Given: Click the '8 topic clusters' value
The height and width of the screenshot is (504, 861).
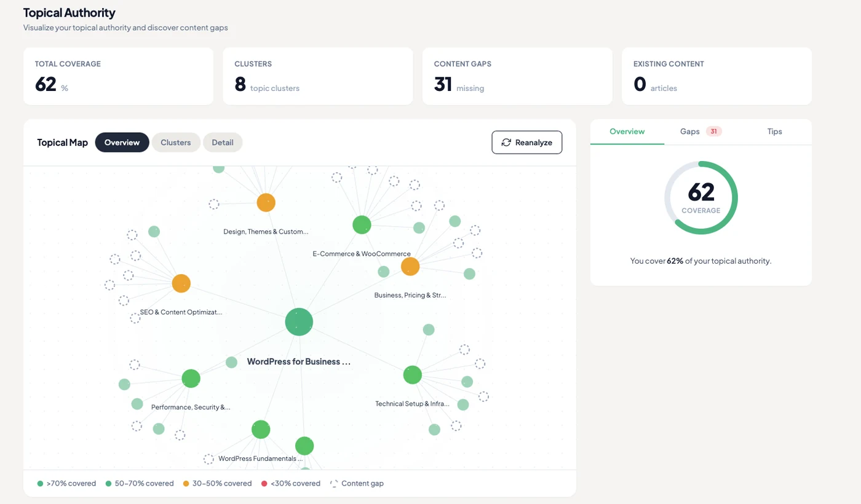Looking at the screenshot, I should coord(267,84).
